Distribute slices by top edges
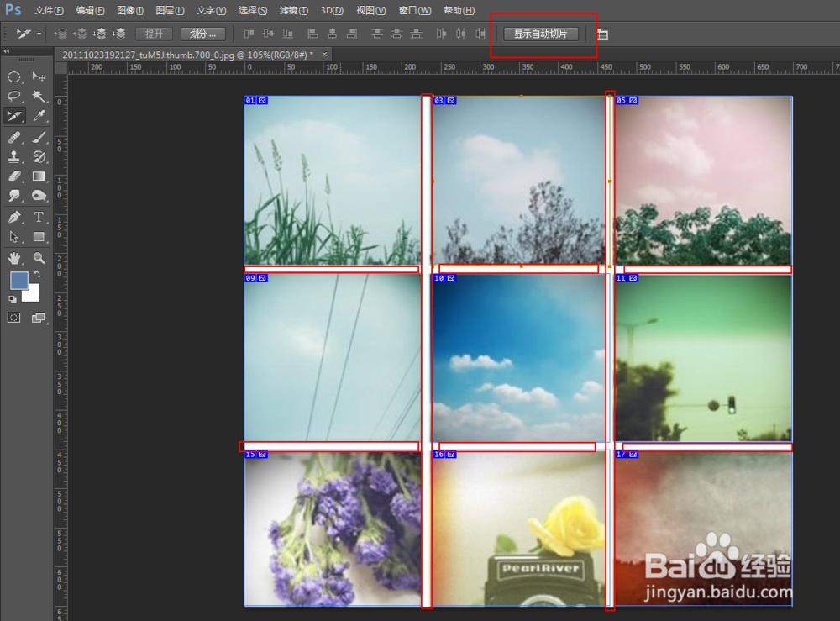The width and height of the screenshot is (840, 621). click(x=377, y=34)
